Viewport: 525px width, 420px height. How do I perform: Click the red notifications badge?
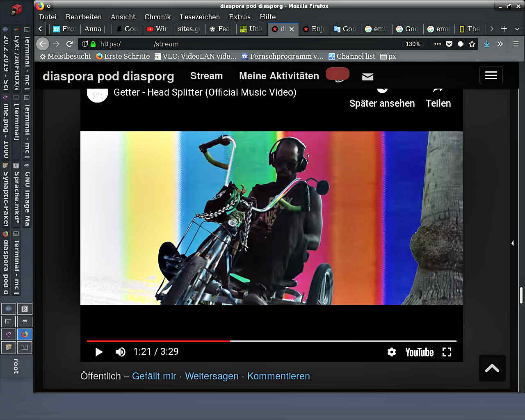(x=338, y=74)
